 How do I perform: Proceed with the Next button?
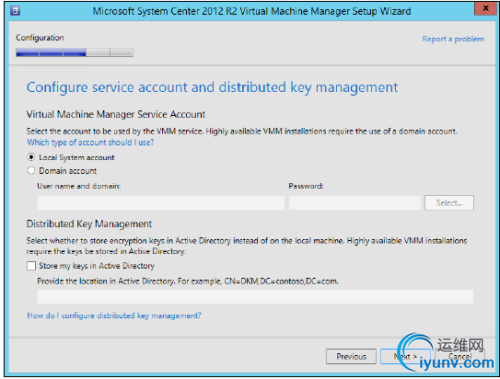pos(405,357)
